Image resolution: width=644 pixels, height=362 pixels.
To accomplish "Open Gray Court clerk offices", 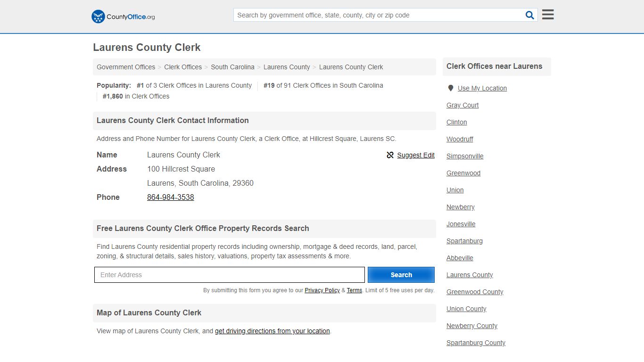I will click(462, 105).
